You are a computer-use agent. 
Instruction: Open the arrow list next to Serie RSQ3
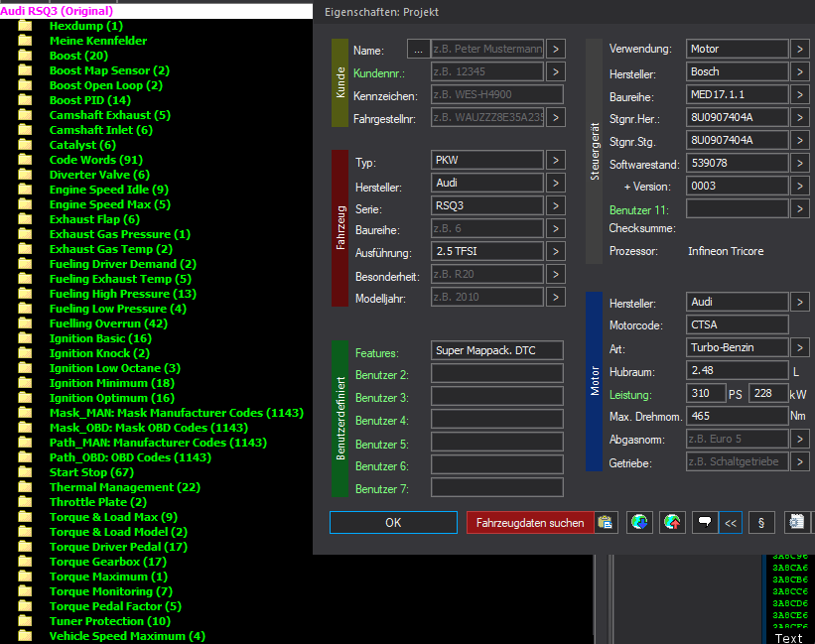556,205
